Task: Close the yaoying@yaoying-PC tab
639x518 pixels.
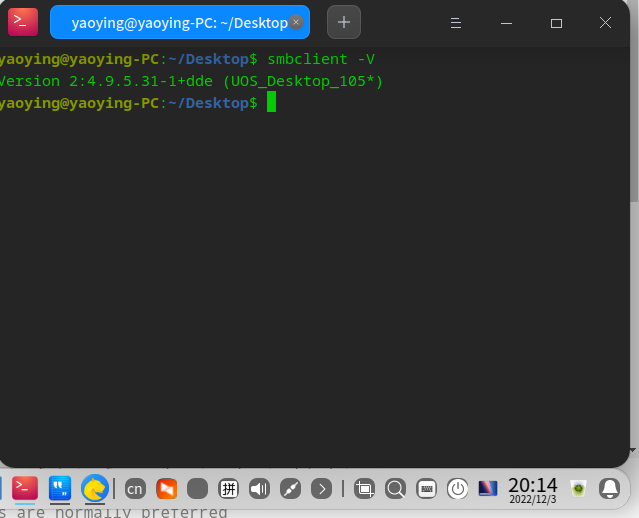Action: click(296, 21)
